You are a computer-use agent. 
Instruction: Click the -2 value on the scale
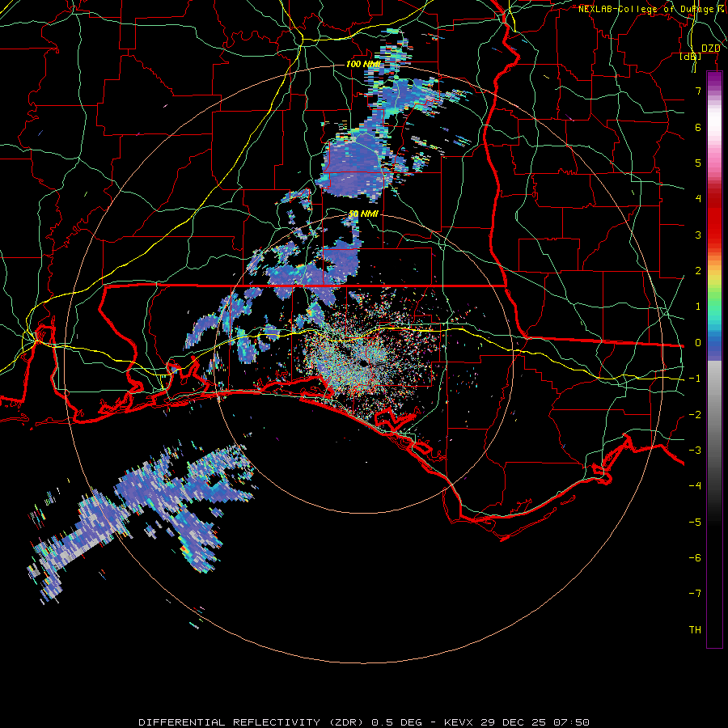tap(695, 415)
